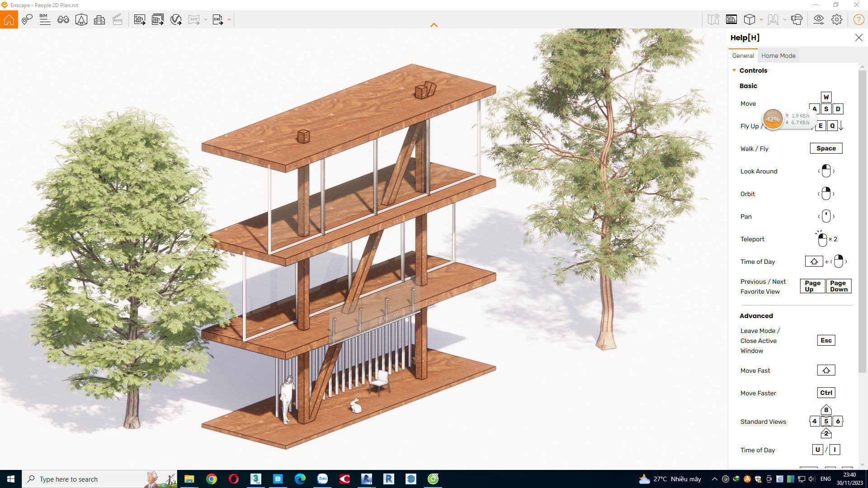Open Visual Settings eye icon

[x=819, y=19]
